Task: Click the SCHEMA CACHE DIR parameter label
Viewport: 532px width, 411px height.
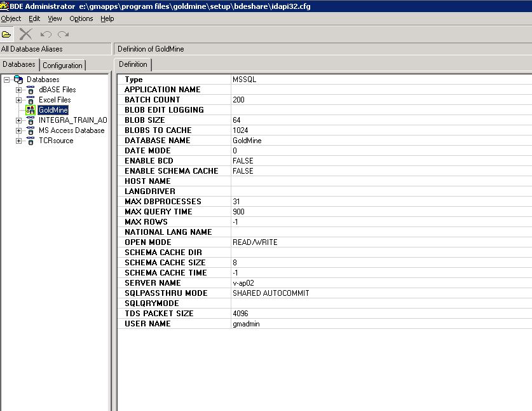Action: coord(163,253)
